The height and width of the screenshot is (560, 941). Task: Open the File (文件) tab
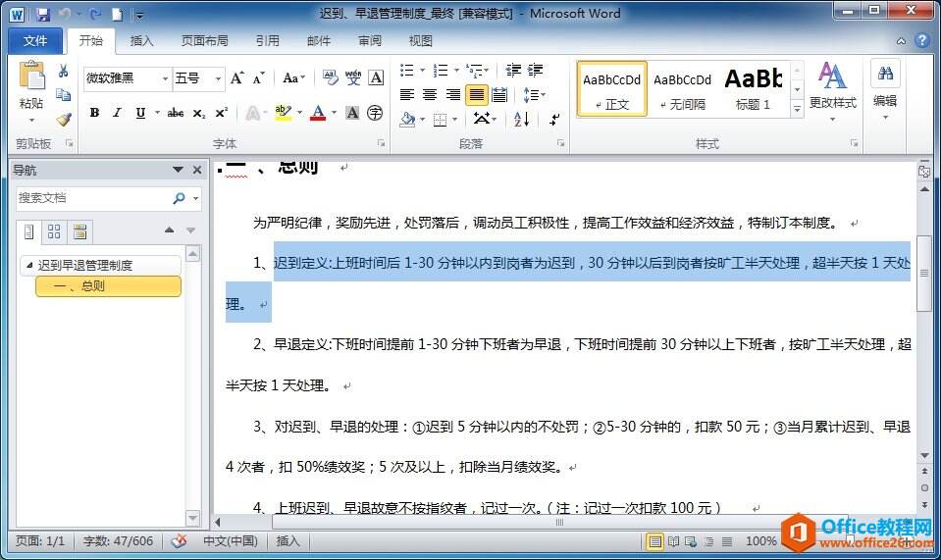click(34, 40)
